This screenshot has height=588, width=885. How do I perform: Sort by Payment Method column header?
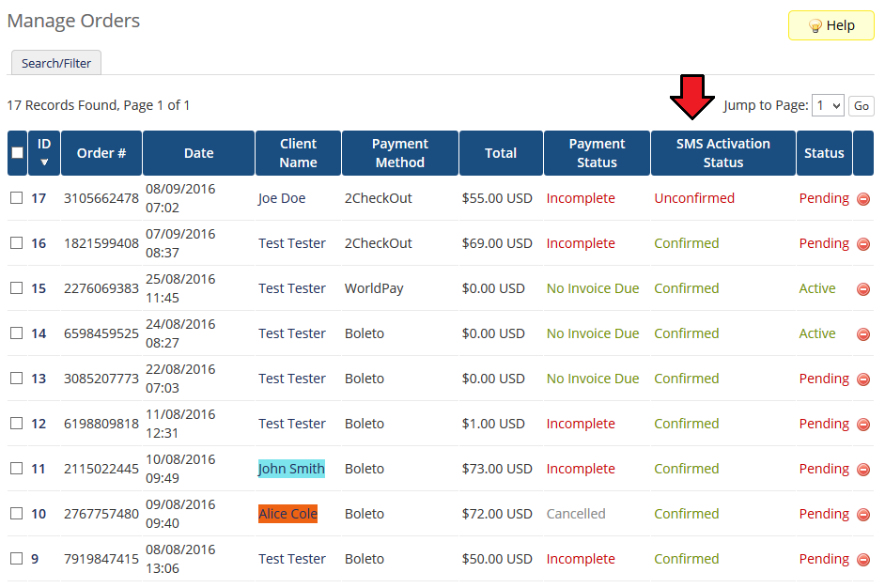(399, 153)
